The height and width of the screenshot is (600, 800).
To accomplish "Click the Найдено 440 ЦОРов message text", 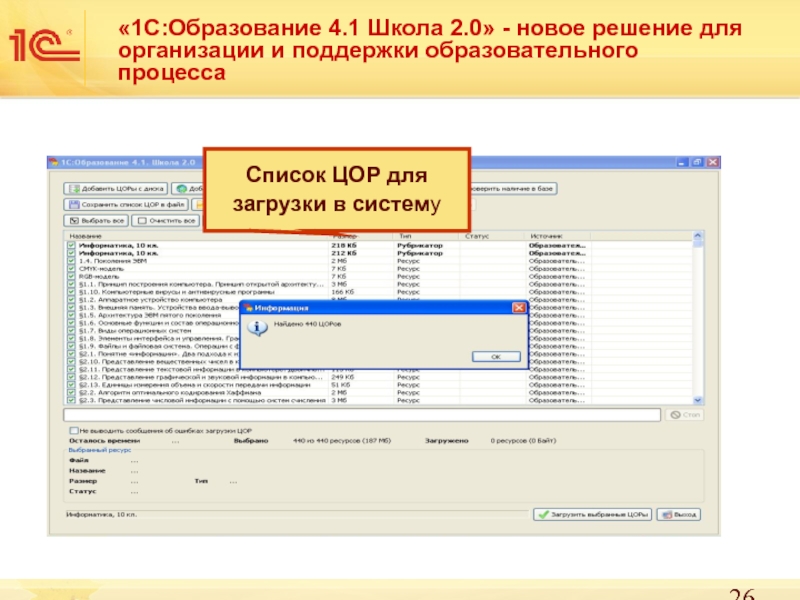I will tap(308, 324).
